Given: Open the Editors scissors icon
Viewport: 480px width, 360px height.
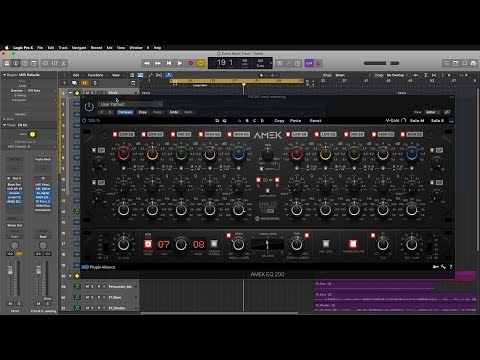Looking at the screenshot, I should [63, 63].
